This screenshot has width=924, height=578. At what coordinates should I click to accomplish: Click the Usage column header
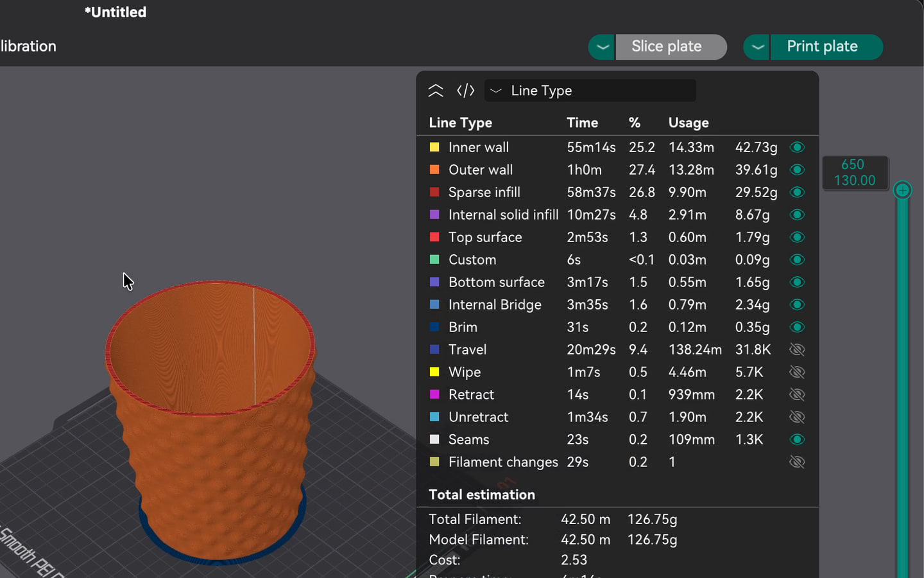point(689,123)
